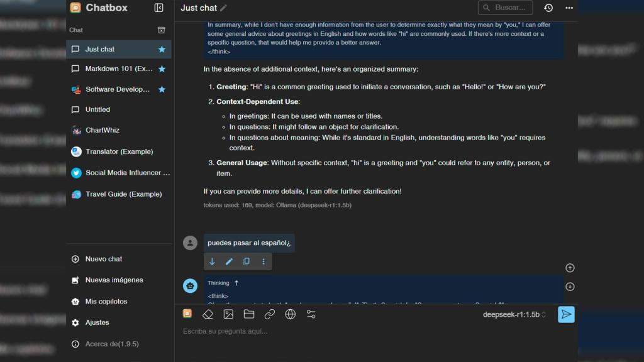Click the archive icon next to Chat

162,30
